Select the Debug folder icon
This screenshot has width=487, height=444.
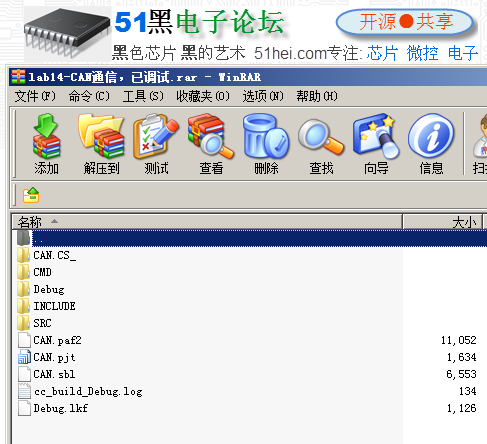(24, 289)
